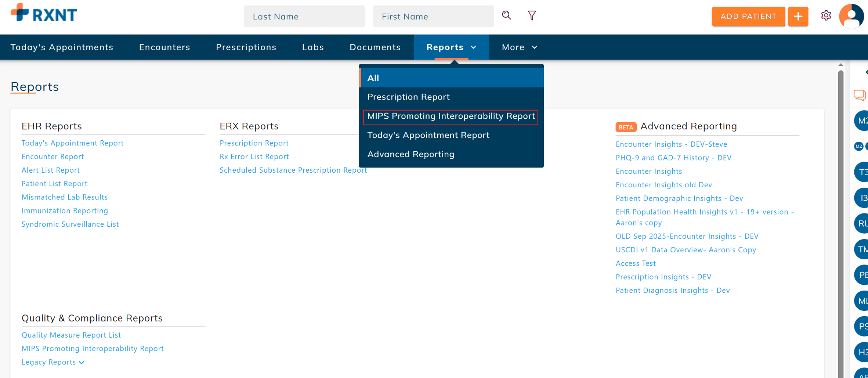Open the search filter funnel icon
Image resolution: width=868 pixels, height=378 pixels.
pyautogui.click(x=532, y=15)
